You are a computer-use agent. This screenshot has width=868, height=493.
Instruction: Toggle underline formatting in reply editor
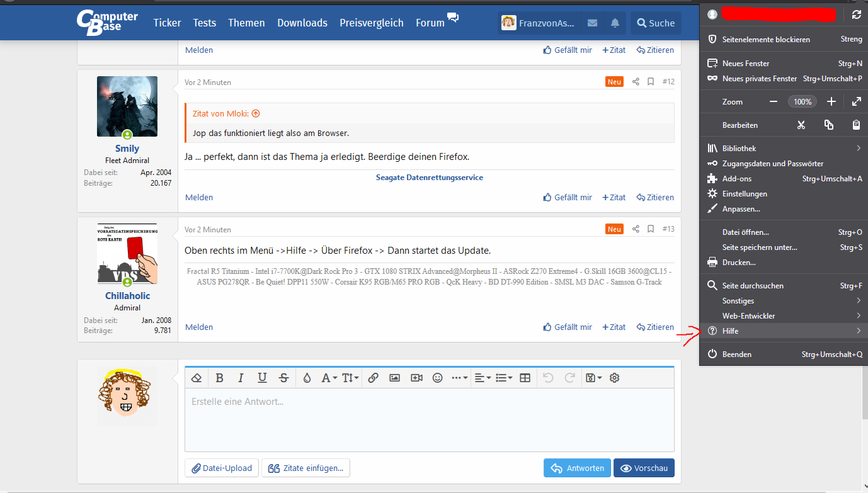(x=262, y=378)
